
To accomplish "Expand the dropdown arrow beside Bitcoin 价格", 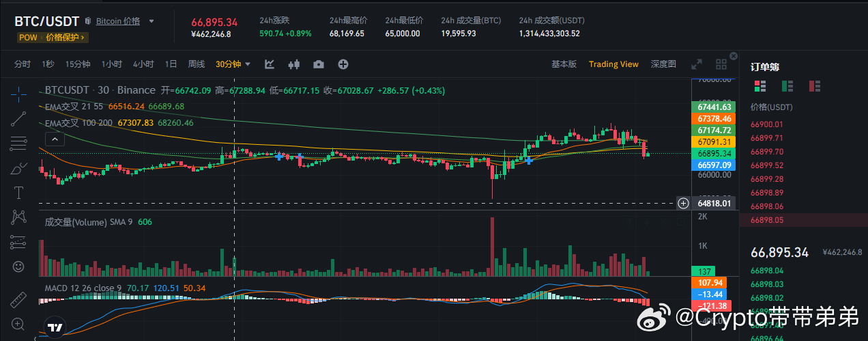I will click(x=151, y=21).
